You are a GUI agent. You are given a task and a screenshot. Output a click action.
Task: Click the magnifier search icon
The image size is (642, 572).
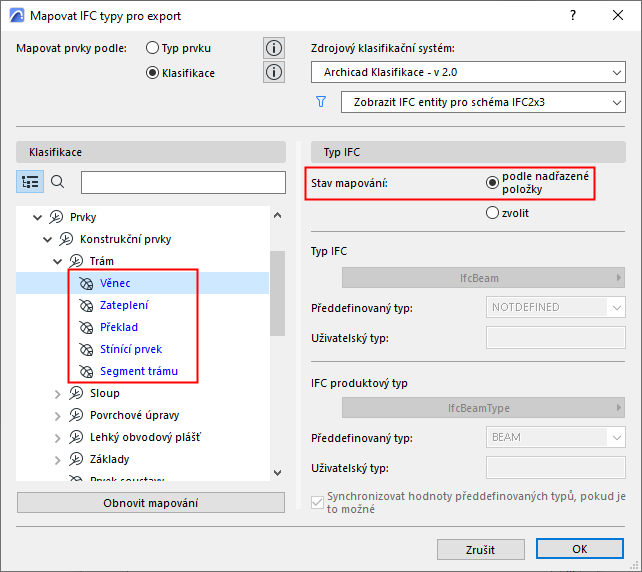pyautogui.click(x=58, y=182)
